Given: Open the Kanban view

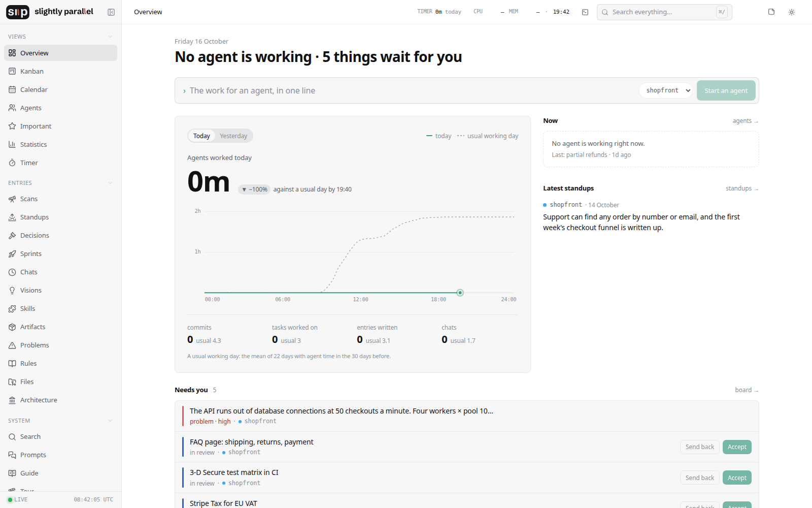Looking at the screenshot, I should click(60, 71).
